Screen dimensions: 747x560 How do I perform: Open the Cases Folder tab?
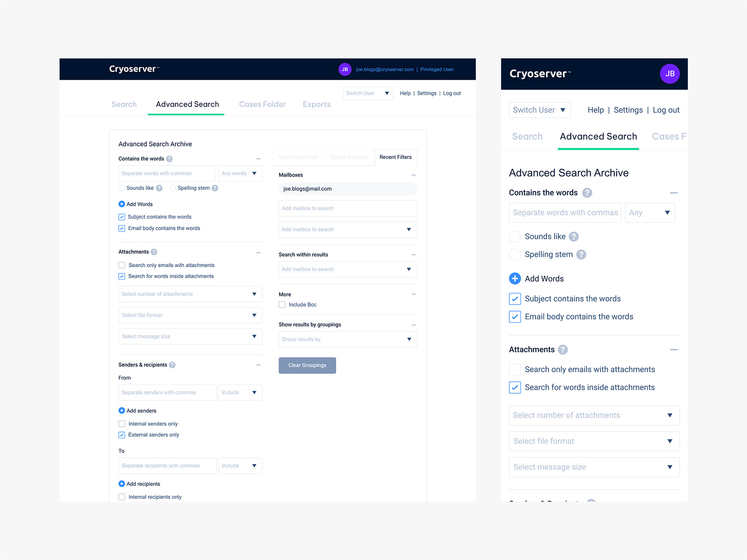coord(262,104)
